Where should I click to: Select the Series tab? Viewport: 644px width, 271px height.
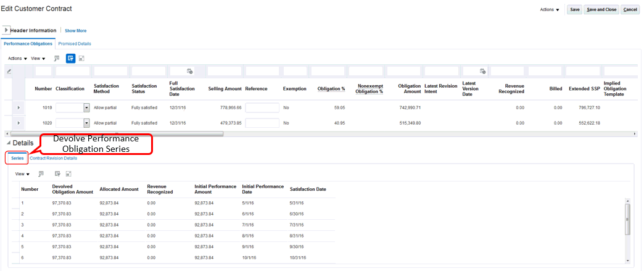click(17, 158)
